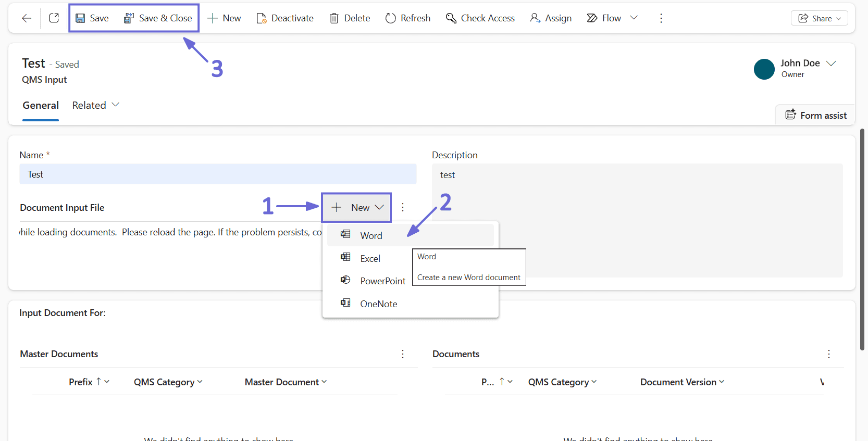The image size is (868, 441).
Task: Choose OneNote from the New menu
Action: pos(411,304)
